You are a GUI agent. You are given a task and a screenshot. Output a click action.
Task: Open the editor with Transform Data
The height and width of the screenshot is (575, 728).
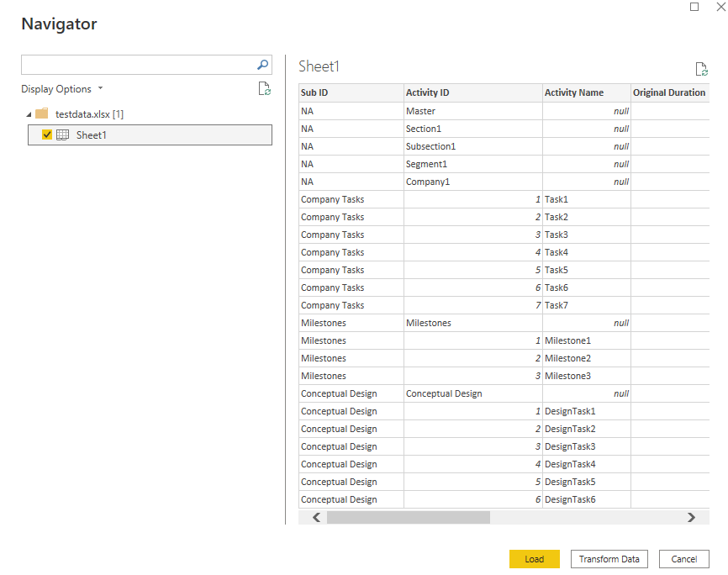tap(609, 559)
